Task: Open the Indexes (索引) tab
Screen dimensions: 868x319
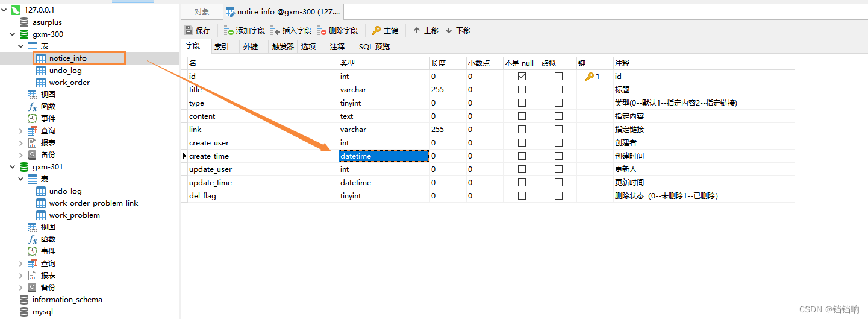Action: [221, 46]
